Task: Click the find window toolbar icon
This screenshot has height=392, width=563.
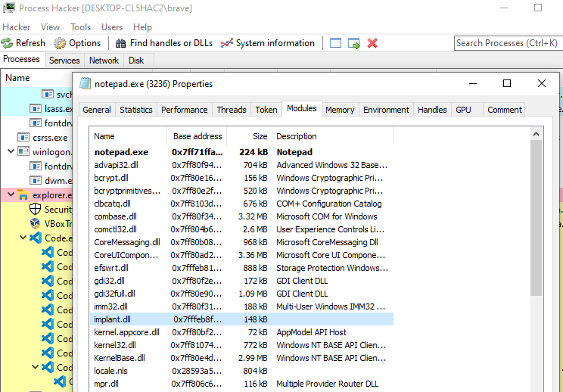Action: pyautogui.click(x=335, y=43)
